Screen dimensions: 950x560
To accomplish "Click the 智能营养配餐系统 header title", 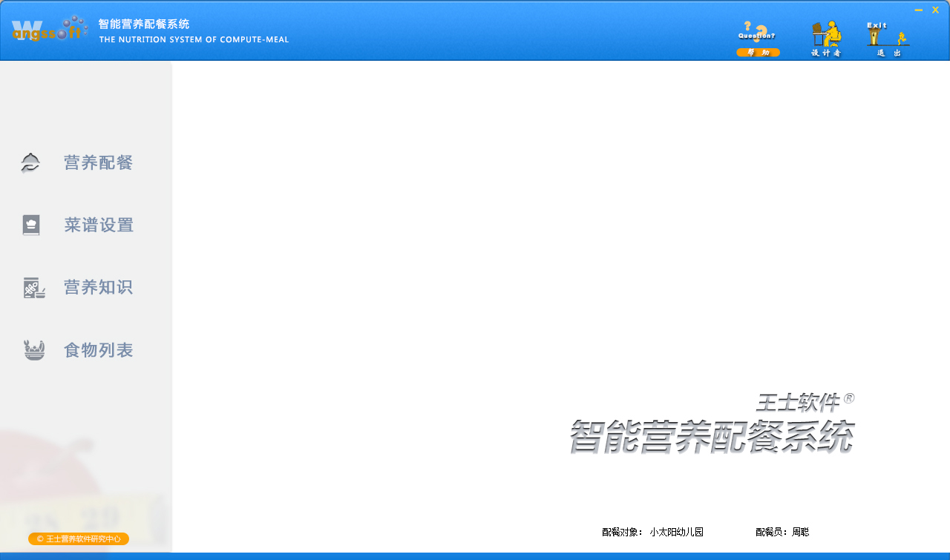I will (144, 24).
